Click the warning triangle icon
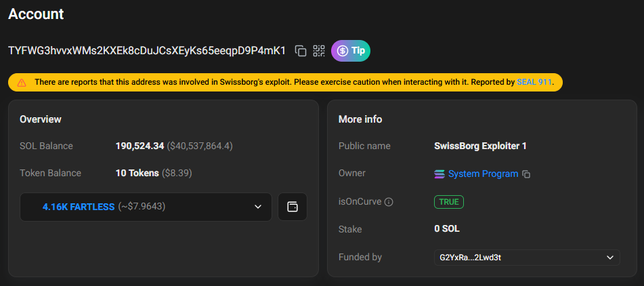This screenshot has width=644, height=286. click(22, 83)
